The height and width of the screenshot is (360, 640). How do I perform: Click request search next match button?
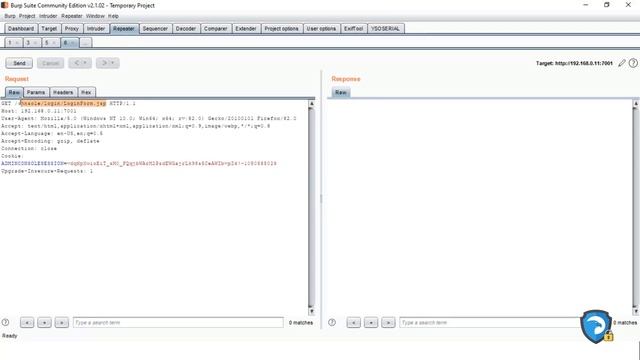(62, 322)
